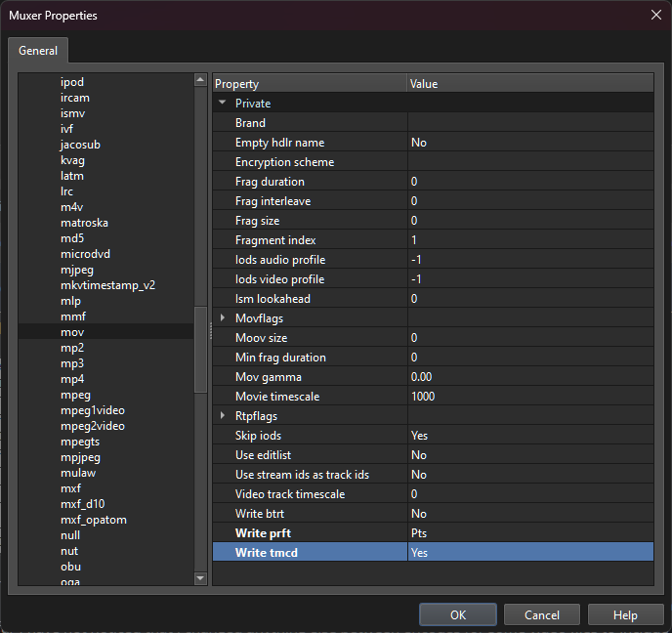Change the Write tmcd Yes value
This screenshot has height=633, width=672.
(528, 553)
